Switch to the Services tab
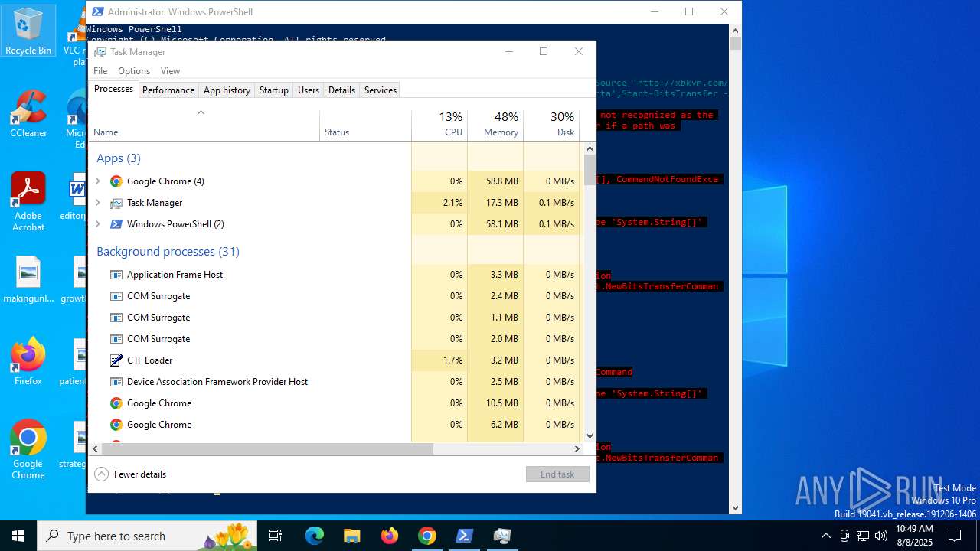 click(x=381, y=90)
